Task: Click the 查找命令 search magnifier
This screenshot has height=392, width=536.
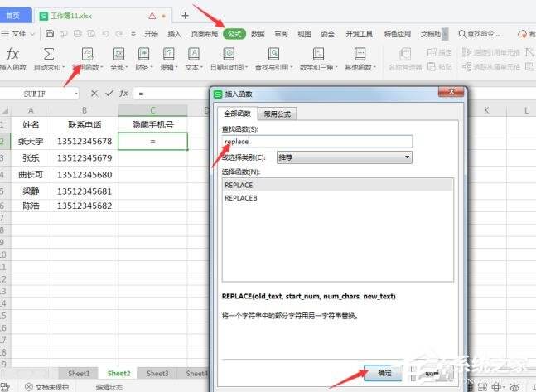Action: tap(462, 34)
